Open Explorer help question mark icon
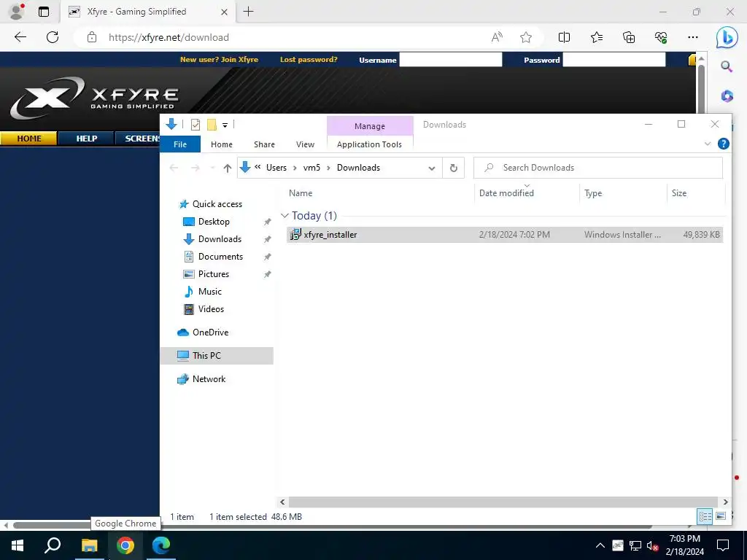This screenshot has height=560, width=747. click(x=723, y=144)
